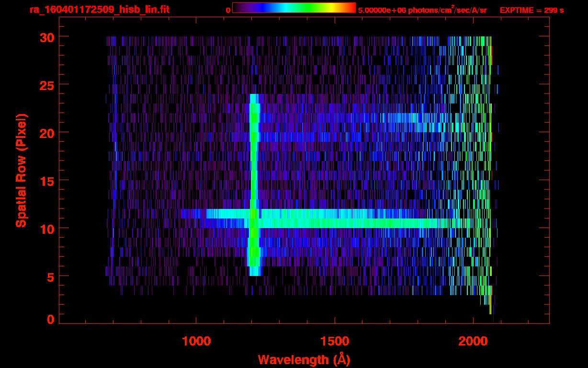Click the rainbow color scale bar

click(294, 8)
